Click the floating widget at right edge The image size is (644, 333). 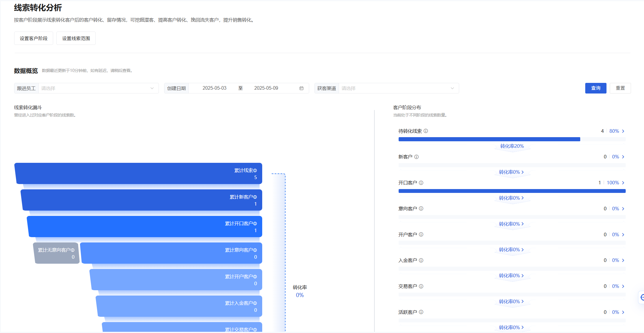point(641,298)
